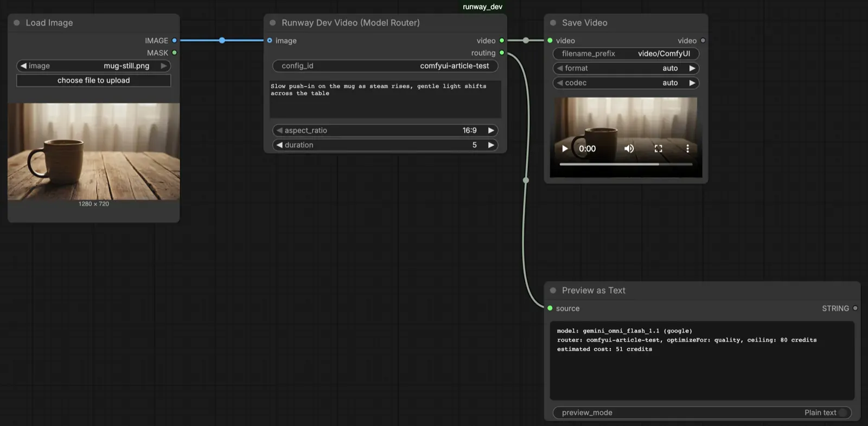This screenshot has height=426, width=868.
Task: Decrease the duration value
Action: click(x=279, y=145)
